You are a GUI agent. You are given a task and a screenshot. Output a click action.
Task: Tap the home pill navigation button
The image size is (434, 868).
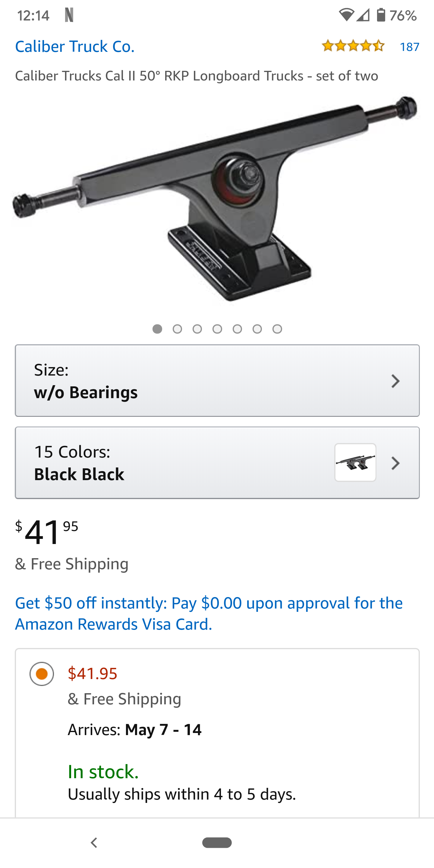[217, 842]
